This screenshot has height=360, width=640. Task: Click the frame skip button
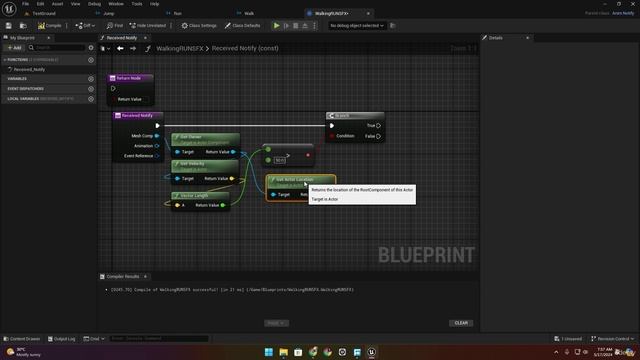(x=286, y=26)
